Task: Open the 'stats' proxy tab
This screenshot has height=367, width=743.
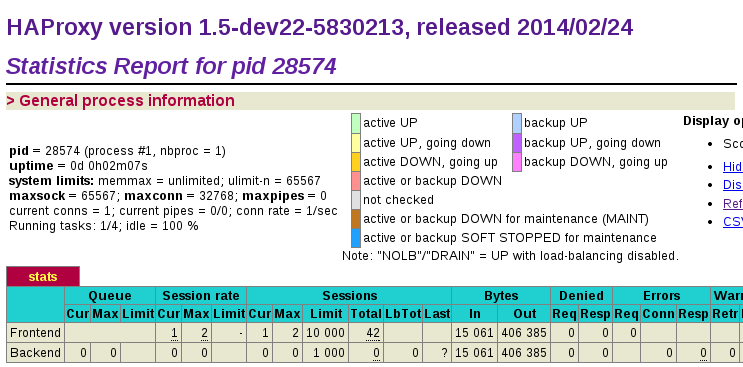Action: pos(43,277)
